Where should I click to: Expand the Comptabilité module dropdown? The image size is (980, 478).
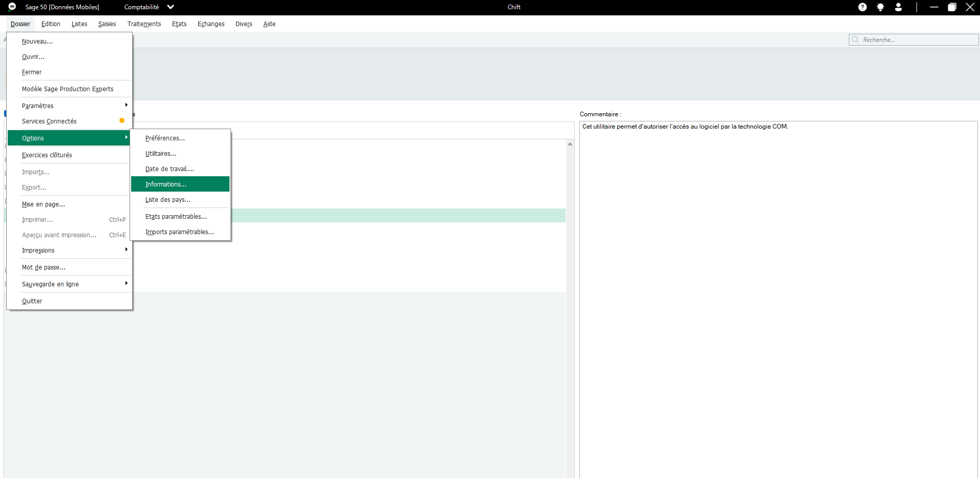coord(171,7)
